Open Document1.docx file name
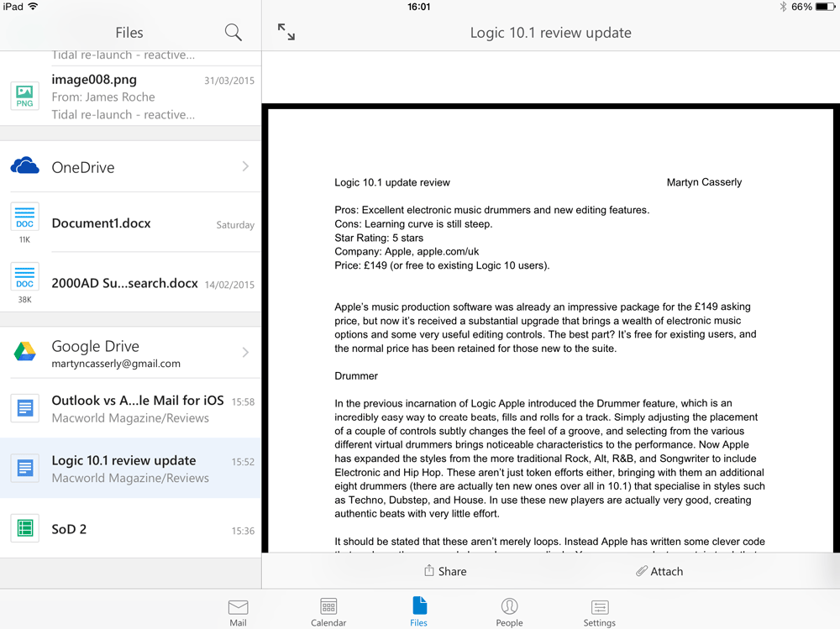The image size is (840, 629). click(102, 223)
